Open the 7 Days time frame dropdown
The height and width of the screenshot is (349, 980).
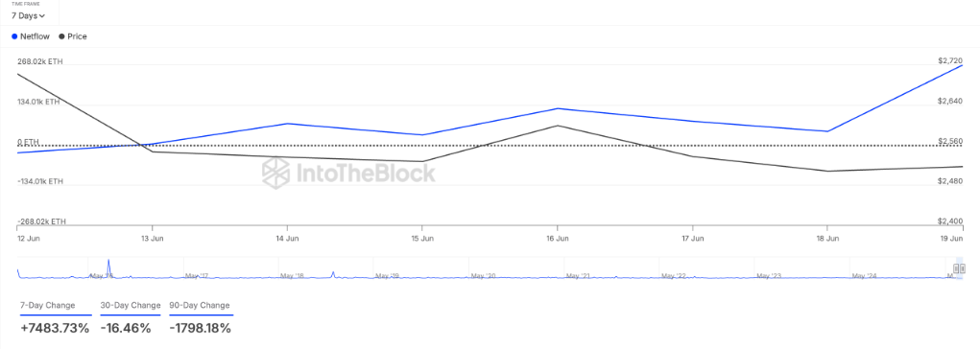coord(28,15)
